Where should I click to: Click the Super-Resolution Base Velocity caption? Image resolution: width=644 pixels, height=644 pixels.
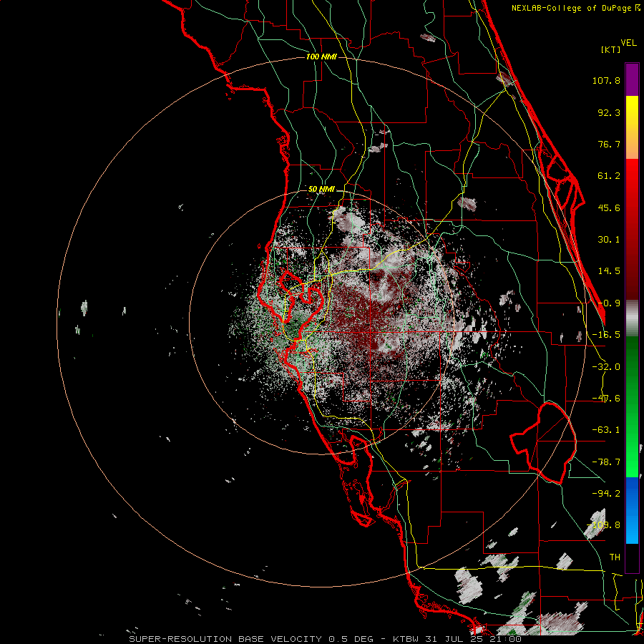251,639
